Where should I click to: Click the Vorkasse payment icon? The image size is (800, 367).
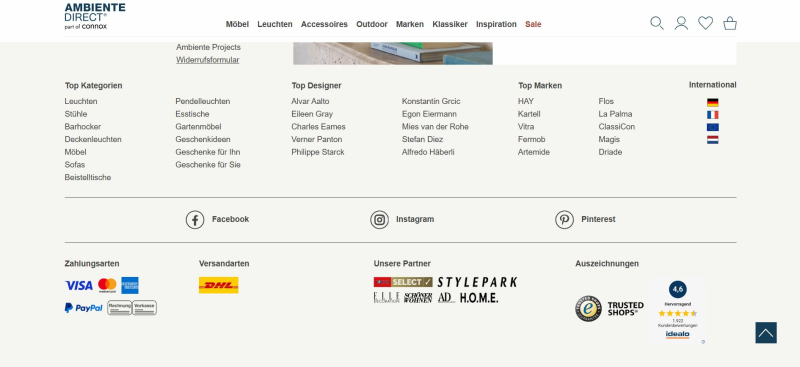point(144,308)
